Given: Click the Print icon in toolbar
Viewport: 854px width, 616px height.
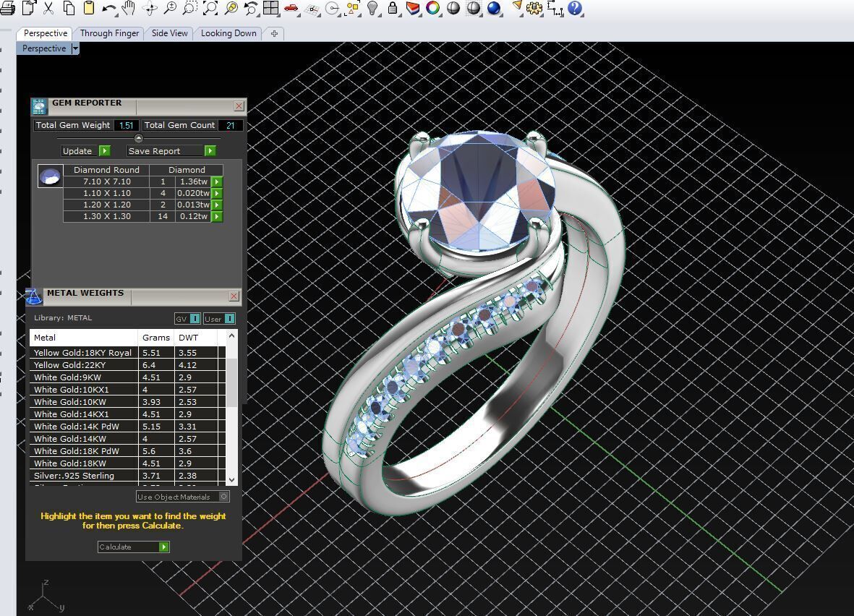Looking at the screenshot, I should (8, 8).
